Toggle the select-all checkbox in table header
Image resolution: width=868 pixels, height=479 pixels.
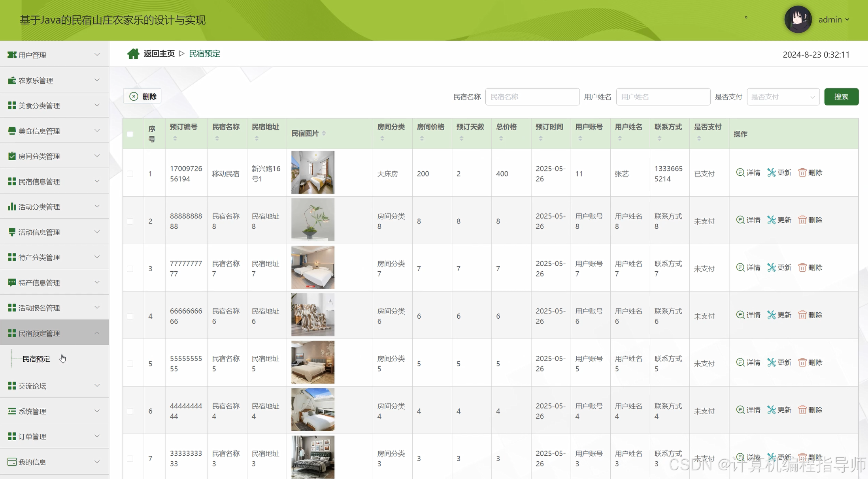130,134
